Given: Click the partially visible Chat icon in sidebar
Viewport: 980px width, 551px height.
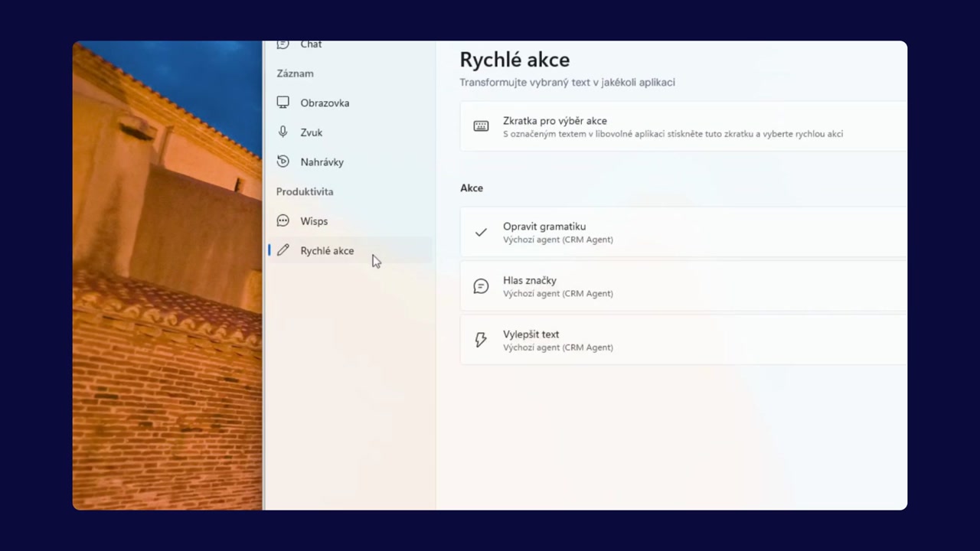Looking at the screenshot, I should 283,44.
